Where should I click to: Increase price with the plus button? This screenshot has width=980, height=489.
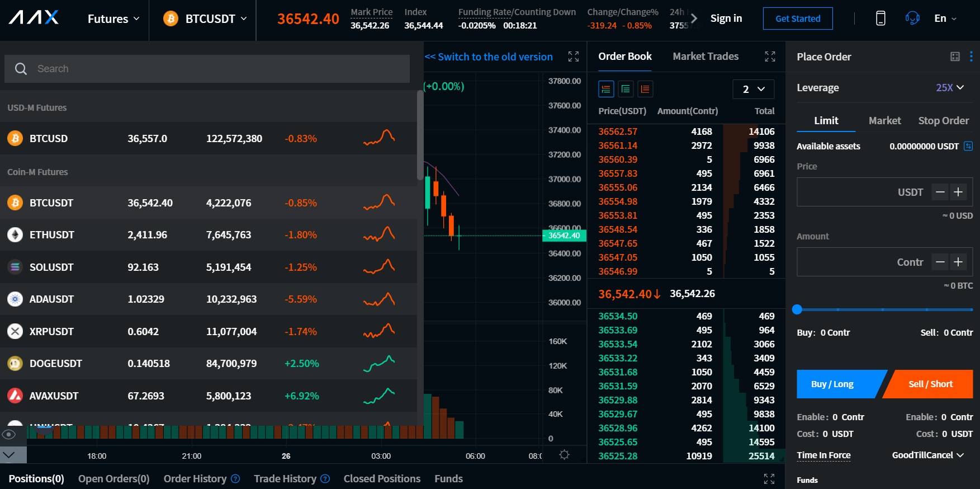958,192
